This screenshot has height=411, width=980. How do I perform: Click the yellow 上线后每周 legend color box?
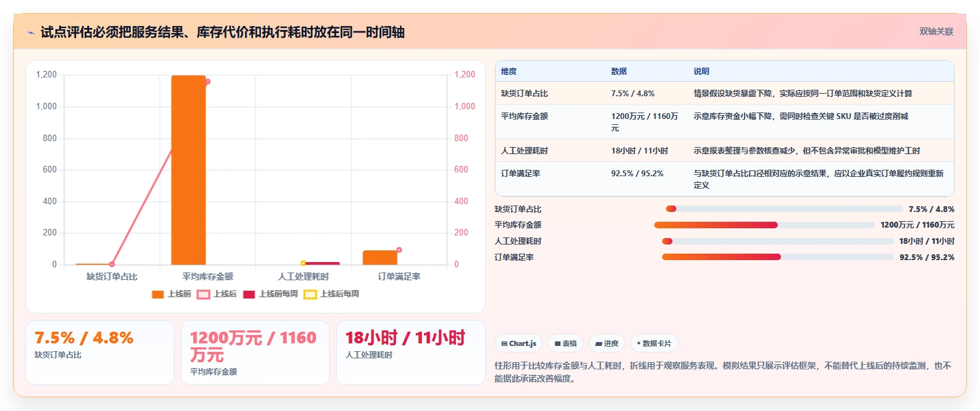click(x=310, y=294)
